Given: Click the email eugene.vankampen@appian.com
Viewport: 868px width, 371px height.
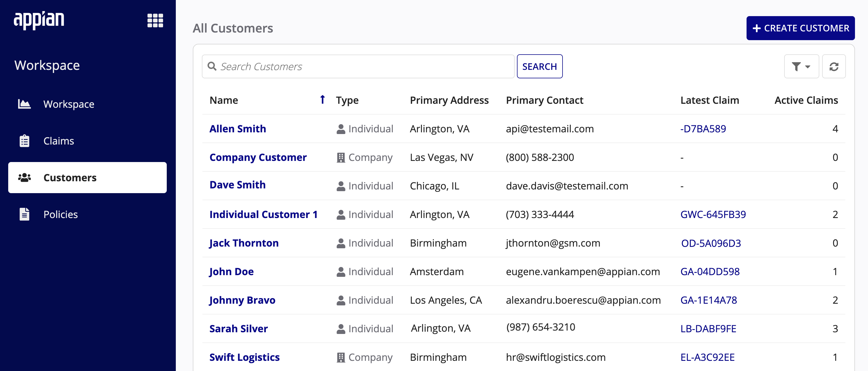Looking at the screenshot, I should click(583, 271).
